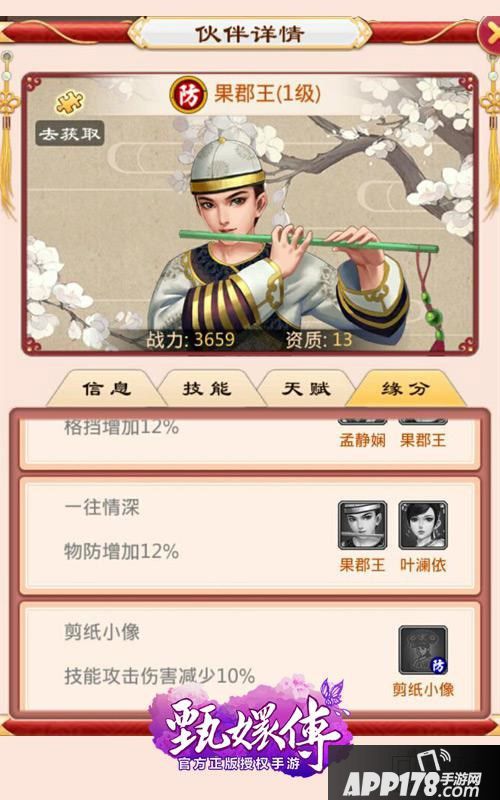This screenshot has width=500, height=800.
Task: Close the 伙伴详情 panel
Action: (x=490, y=36)
